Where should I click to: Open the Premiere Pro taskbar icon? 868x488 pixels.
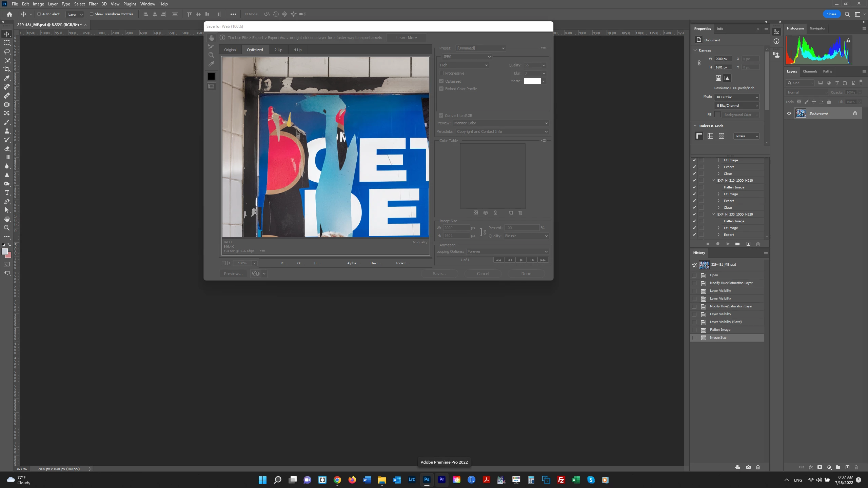[x=441, y=480]
